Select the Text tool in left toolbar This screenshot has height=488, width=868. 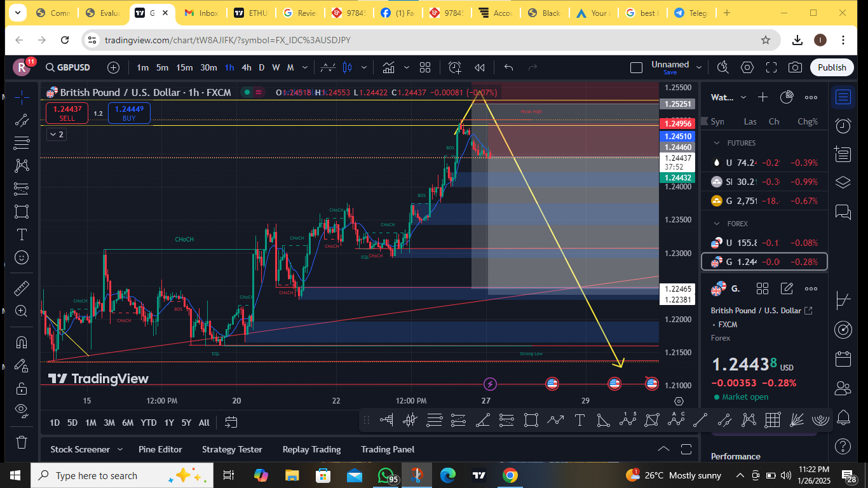click(x=21, y=234)
